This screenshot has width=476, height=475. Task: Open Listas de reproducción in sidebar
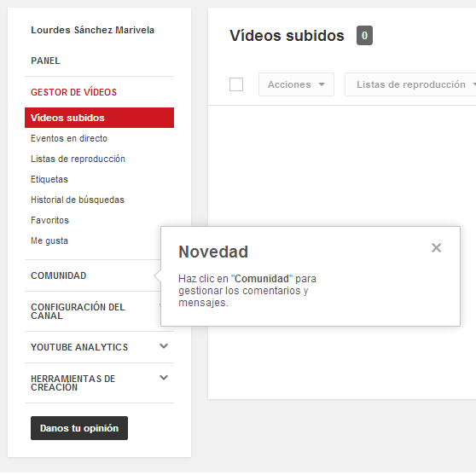pyautogui.click(x=78, y=159)
